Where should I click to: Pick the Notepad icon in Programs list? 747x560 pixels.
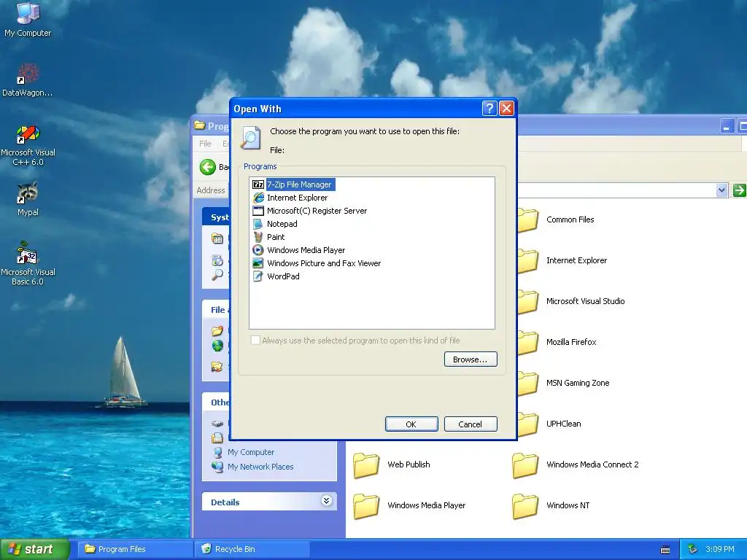258,224
